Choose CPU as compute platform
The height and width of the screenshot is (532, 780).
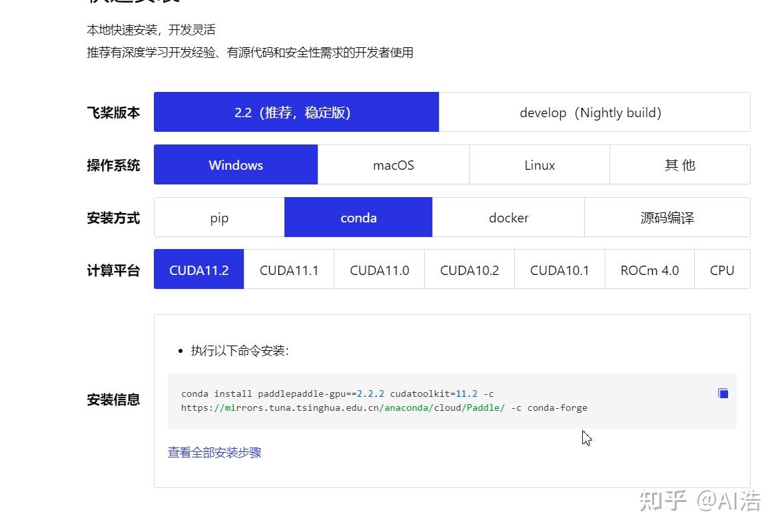click(722, 269)
